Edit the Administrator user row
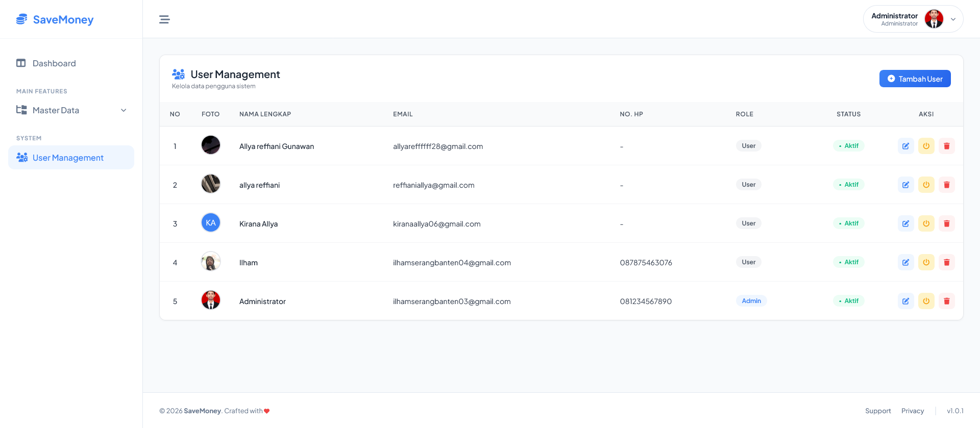Viewport: 980px width, 428px height. coord(906,301)
